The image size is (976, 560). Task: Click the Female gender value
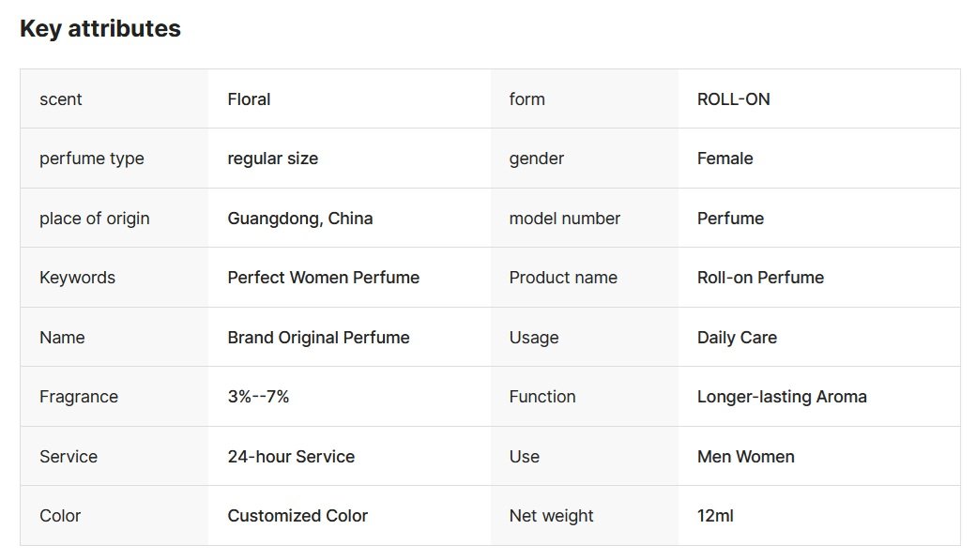724,159
